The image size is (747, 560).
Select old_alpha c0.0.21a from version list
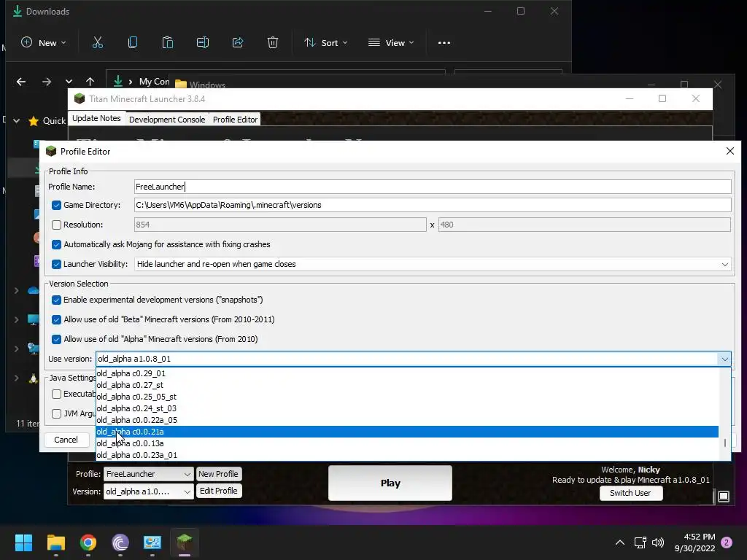[407, 432]
